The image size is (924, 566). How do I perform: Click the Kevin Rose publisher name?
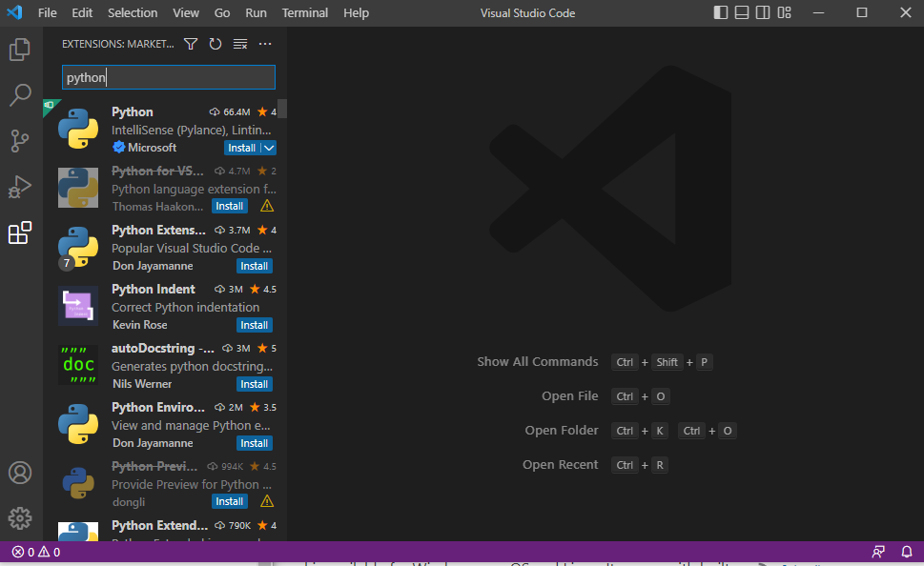[x=139, y=325]
